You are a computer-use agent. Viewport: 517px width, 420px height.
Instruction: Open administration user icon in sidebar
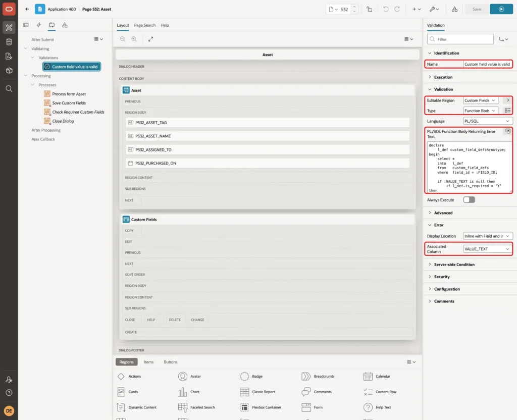pos(9,380)
